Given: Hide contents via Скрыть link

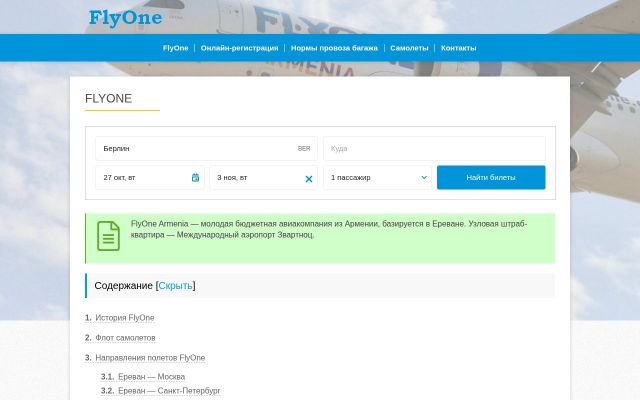Looking at the screenshot, I should point(175,286).
